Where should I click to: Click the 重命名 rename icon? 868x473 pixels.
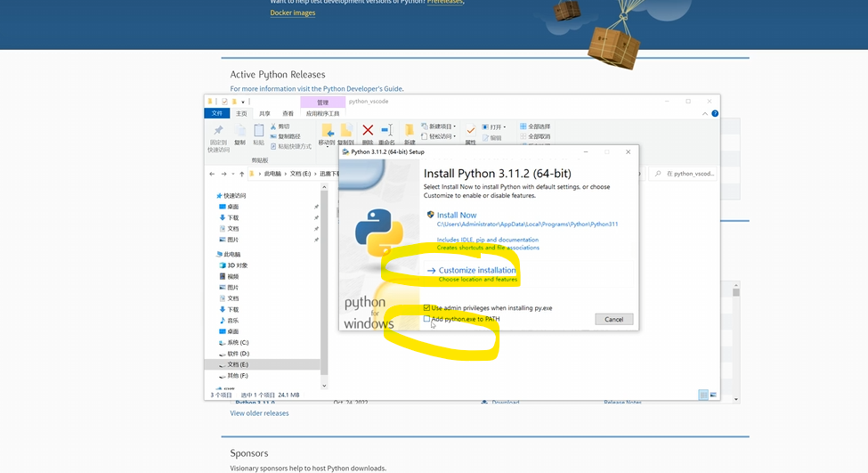tap(387, 130)
